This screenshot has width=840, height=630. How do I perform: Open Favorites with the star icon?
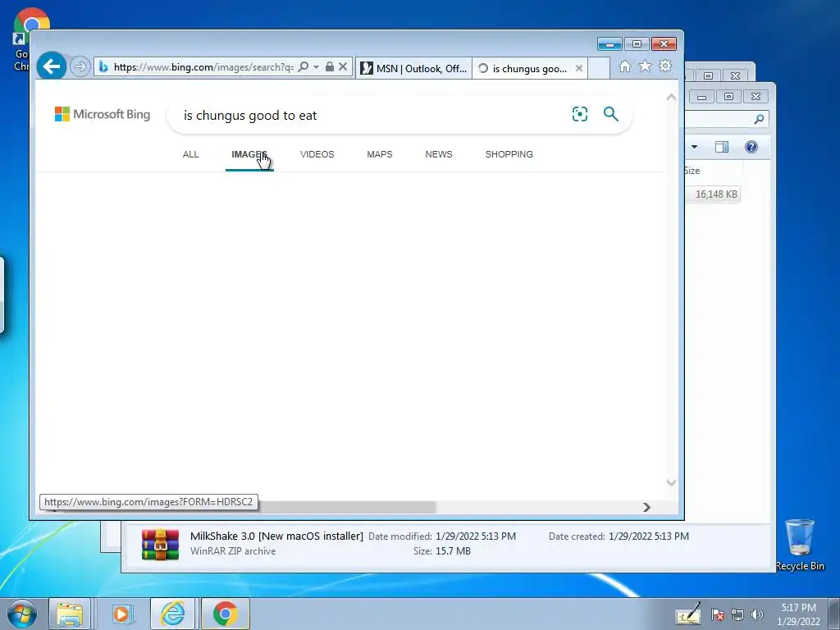point(645,66)
